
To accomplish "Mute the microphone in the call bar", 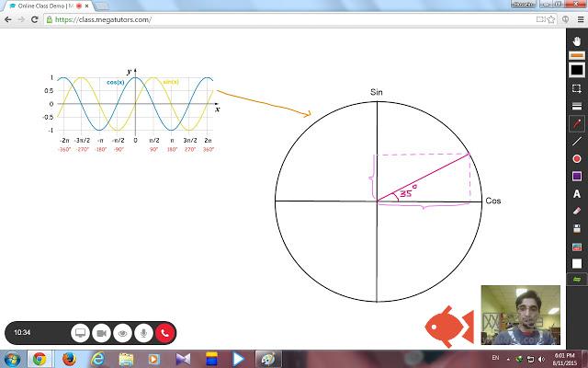I will point(143,332).
